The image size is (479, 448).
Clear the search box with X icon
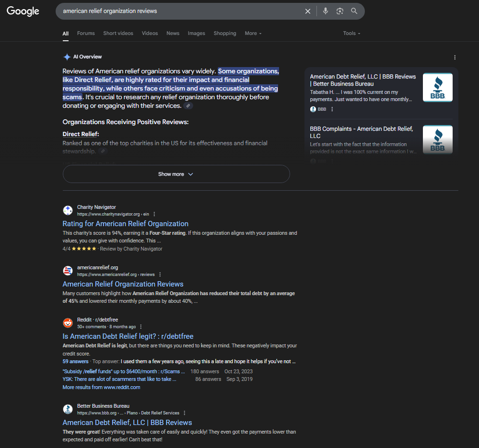(x=308, y=11)
